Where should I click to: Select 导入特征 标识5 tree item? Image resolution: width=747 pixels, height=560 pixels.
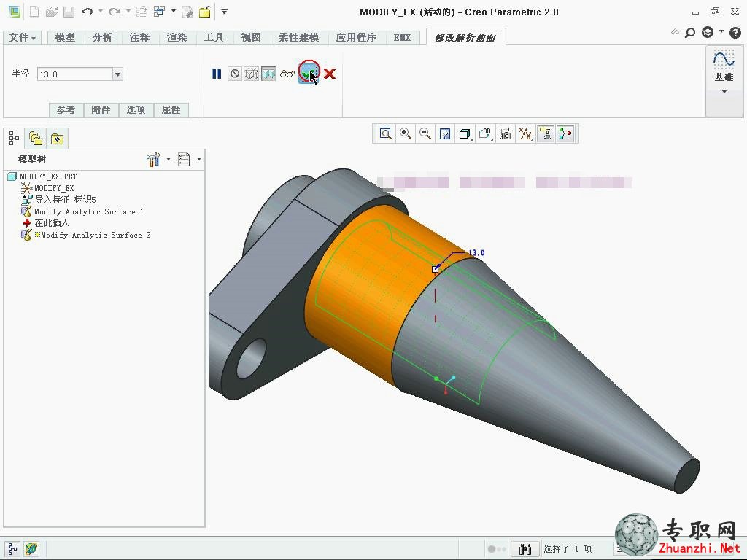tap(65, 200)
